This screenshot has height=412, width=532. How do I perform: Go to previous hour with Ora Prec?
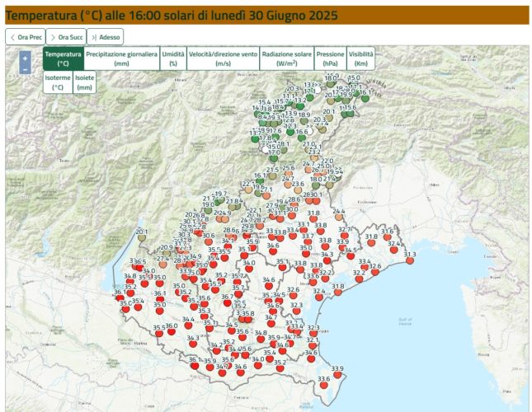coord(24,37)
